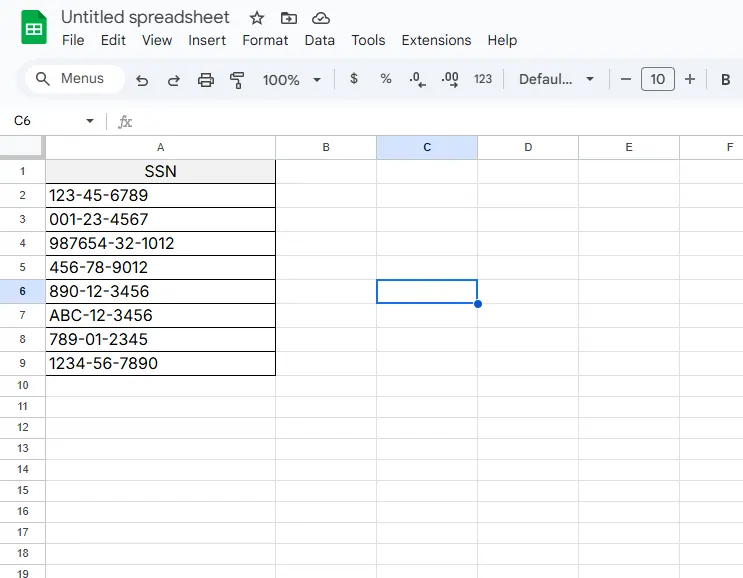Image resolution: width=743 pixels, height=578 pixels.
Task: Click the undo arrow icon
Action: [x=142, y=80]
